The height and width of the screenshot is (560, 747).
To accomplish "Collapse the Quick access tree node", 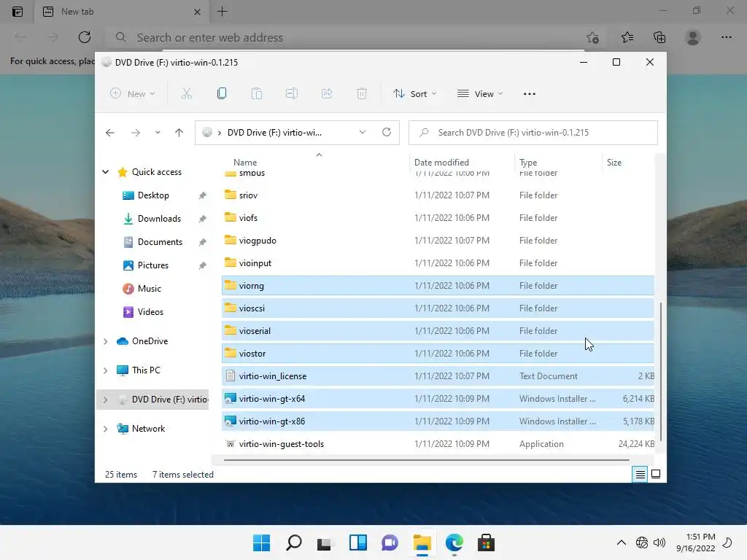I will coord(105,172).
